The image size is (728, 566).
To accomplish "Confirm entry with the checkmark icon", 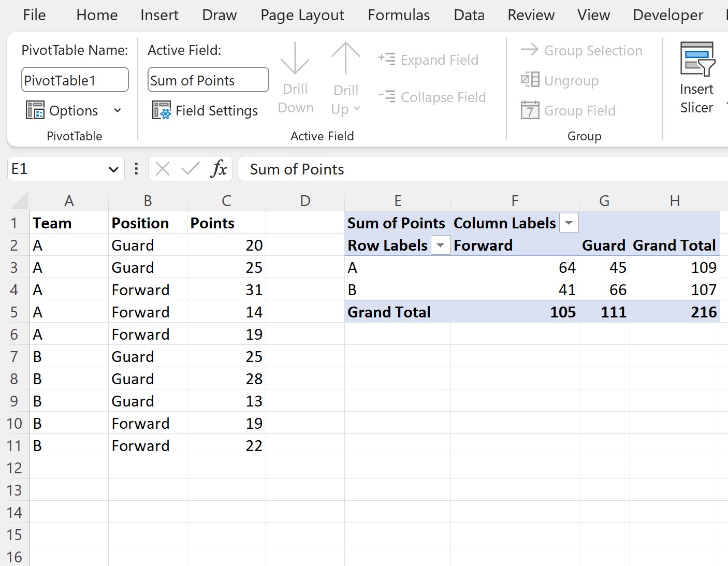I will coord(190,168).
